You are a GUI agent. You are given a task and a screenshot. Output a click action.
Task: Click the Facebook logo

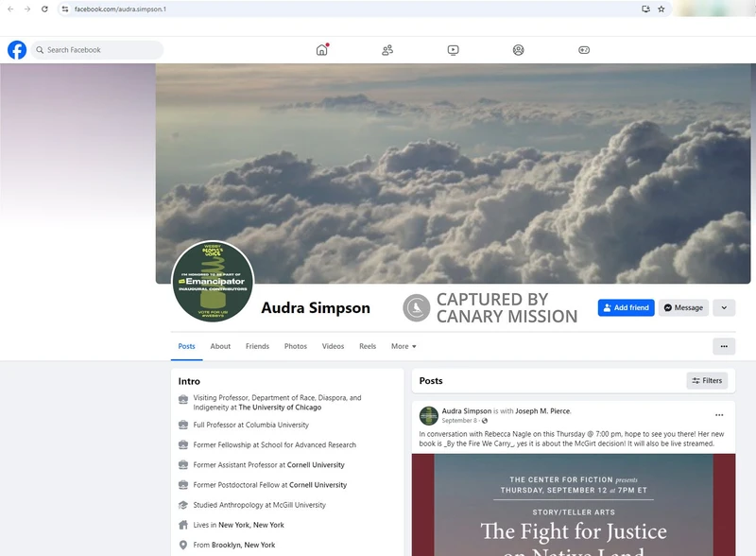point(17,50)
